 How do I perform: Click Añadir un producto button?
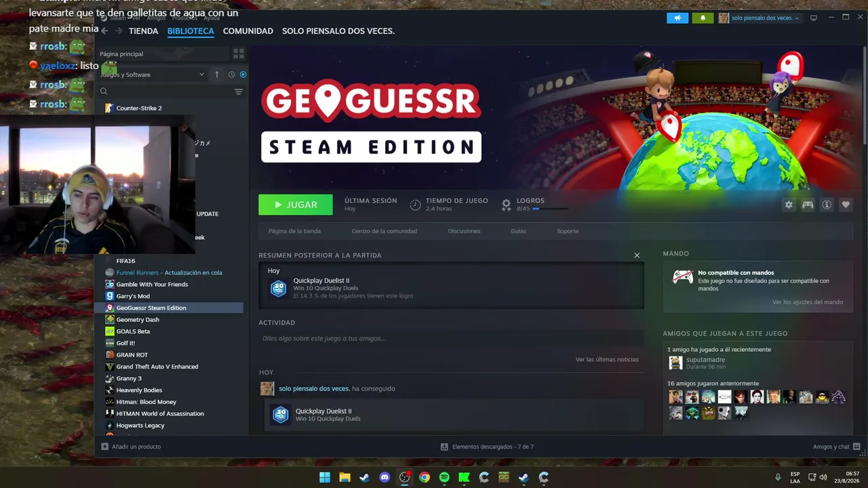click(132, 447)
